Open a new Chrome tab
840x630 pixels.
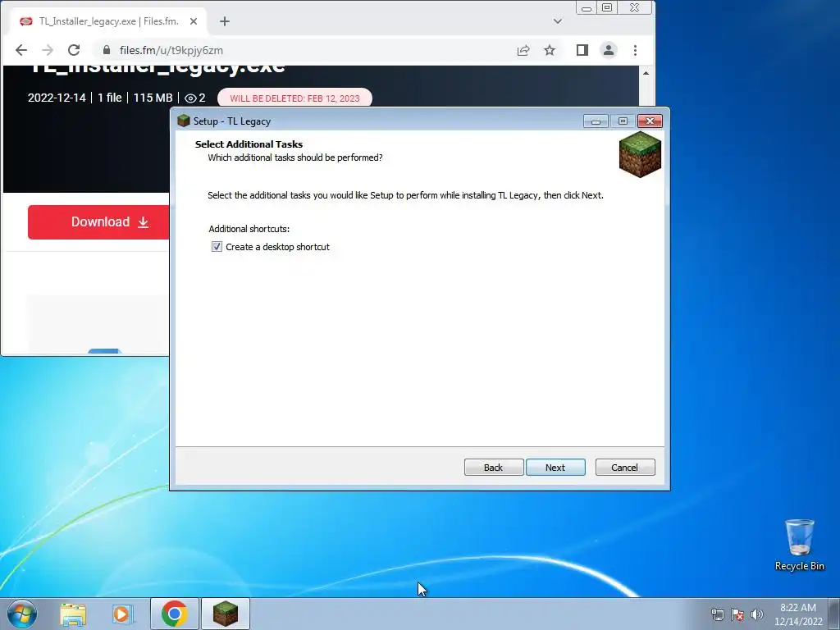[x=225, y=21]
